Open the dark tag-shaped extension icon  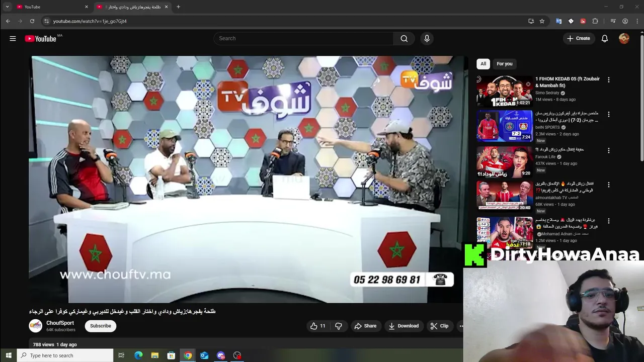coord(571,21)
